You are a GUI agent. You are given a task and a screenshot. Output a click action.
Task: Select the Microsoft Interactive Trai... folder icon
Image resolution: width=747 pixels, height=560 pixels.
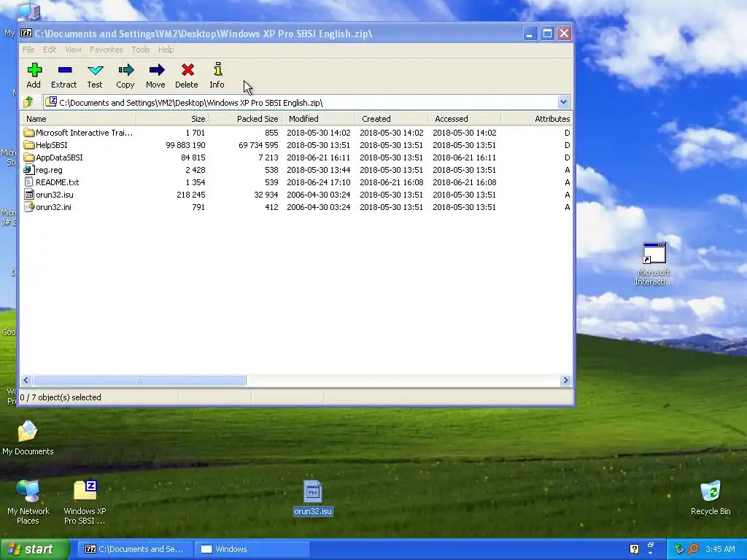tap(29, 133)
